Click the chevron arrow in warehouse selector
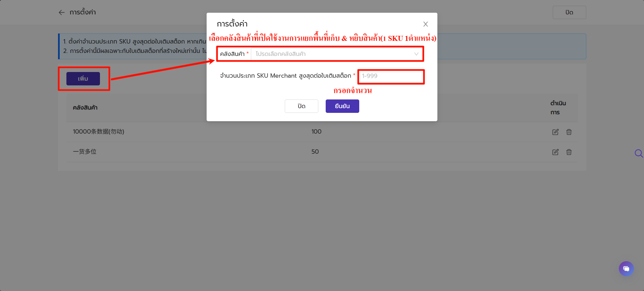644x291 pixels. [x=416, y=54]
